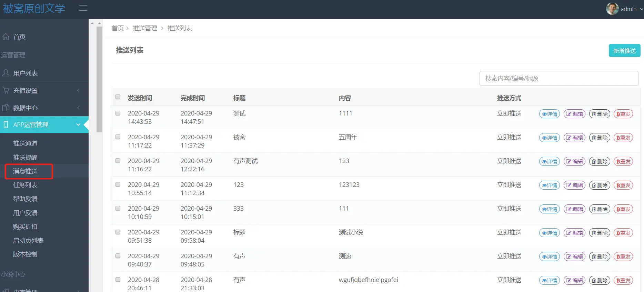Check the row sent at 10:55:14
This screenshot has height=292, width=644.
118,184
